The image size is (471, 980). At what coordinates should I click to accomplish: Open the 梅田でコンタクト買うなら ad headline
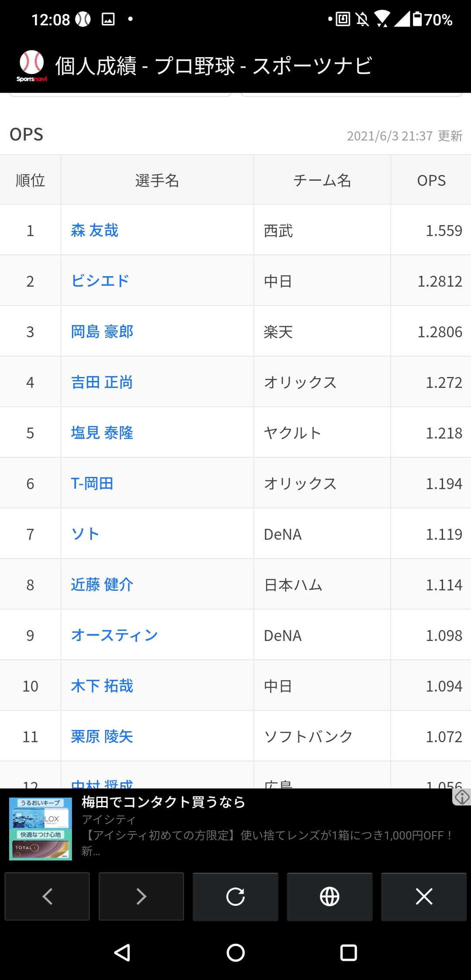164,802
